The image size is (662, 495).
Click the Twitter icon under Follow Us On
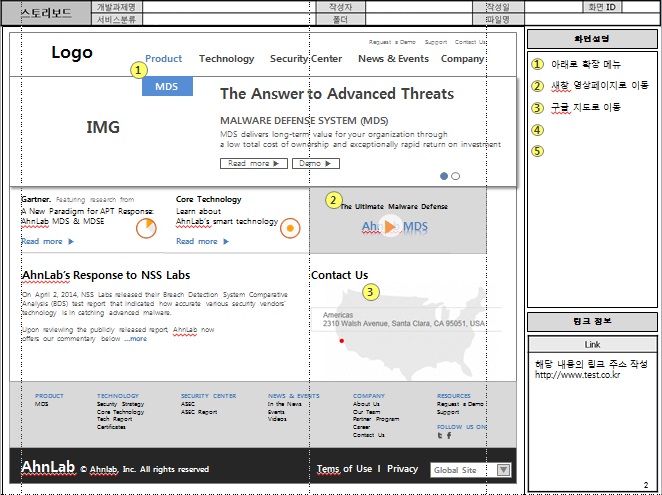440,435
